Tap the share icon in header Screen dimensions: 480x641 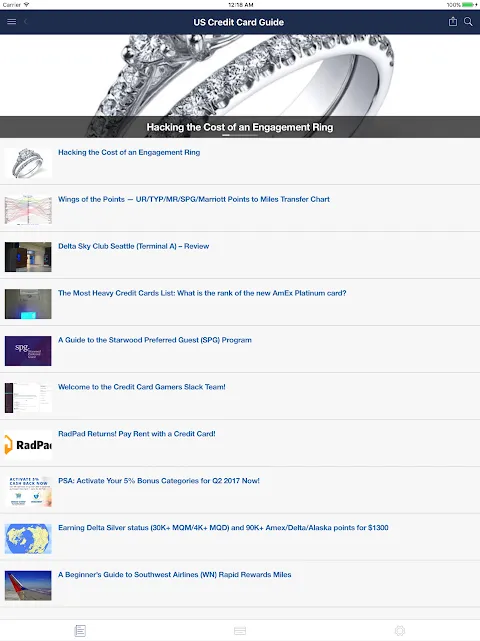tap(453, 22)
